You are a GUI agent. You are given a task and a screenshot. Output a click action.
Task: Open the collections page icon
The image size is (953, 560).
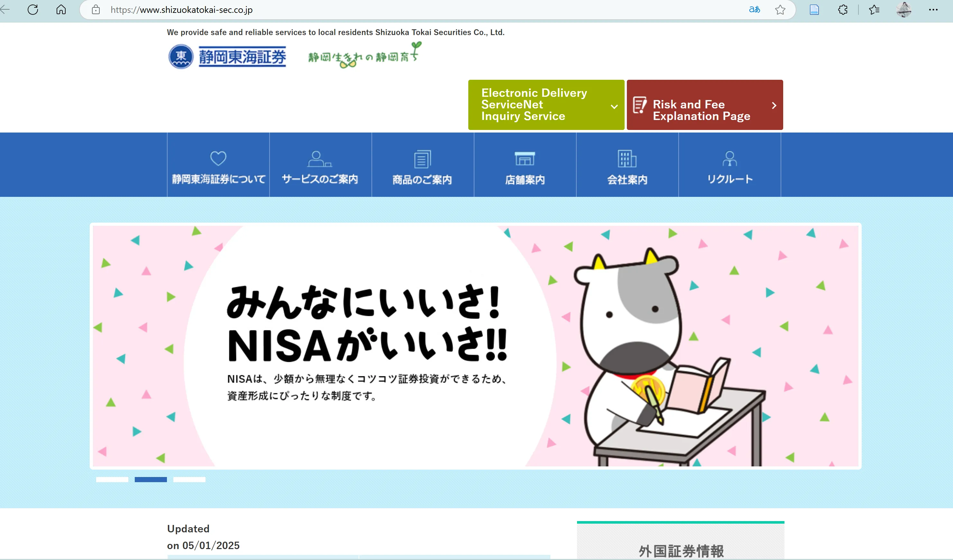814,9
